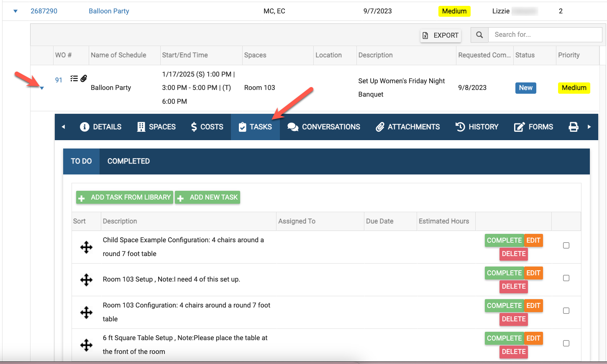The height and width of the screenshot is (364, 607).
Task: Check the box for Child Space Example task
Action: point(566,246)
